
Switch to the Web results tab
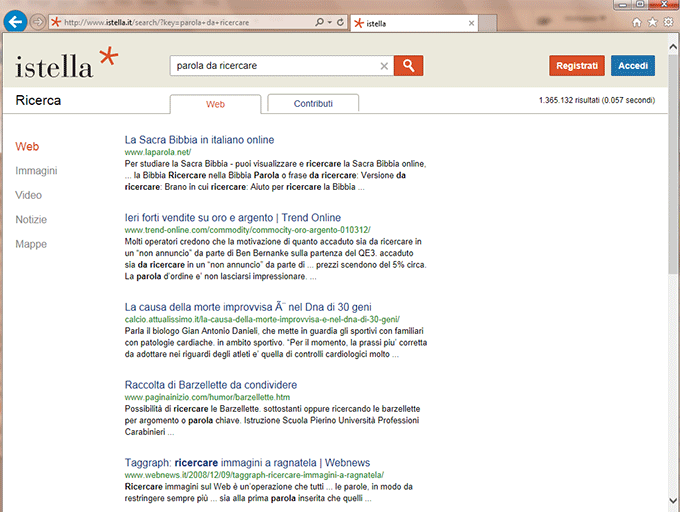pyautogui.click(x=216, y=104)
